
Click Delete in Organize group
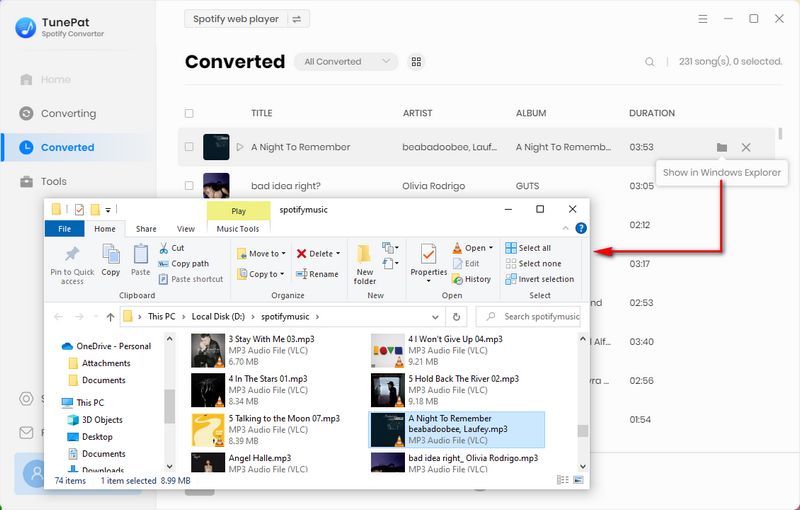[318, 253]
